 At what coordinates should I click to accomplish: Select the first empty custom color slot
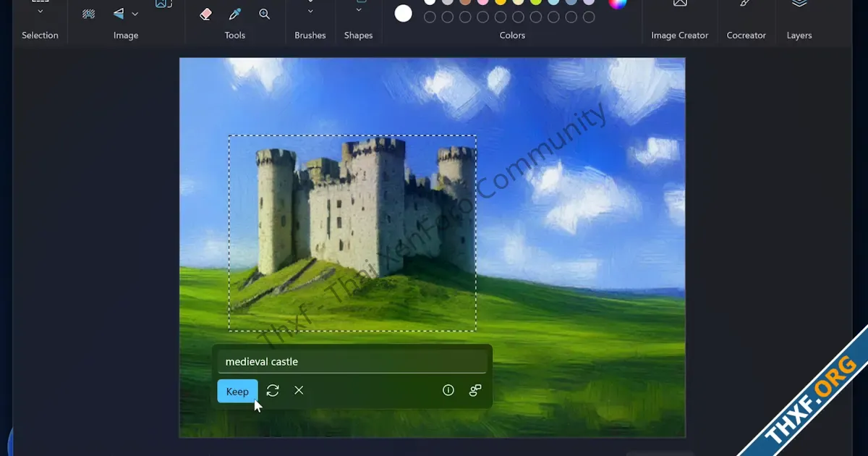pos(430,17)
